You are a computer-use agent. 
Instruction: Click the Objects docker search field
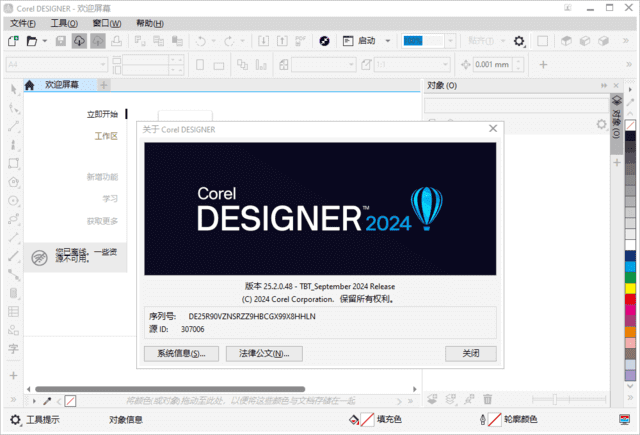(x=516, y=105)
